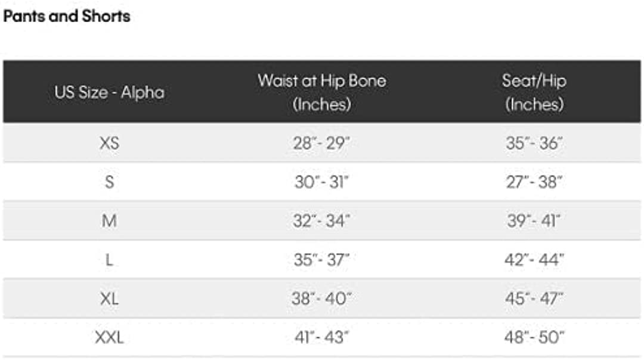The width and height of the screenshot is (644, 360).
Task: Click the 32"-34" waist measurement
Action: pyautogui.click(x=322, y=221)
